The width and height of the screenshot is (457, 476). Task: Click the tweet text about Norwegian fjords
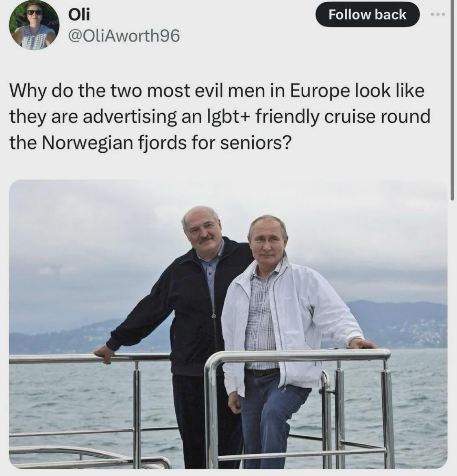click(x=220, y=117)
